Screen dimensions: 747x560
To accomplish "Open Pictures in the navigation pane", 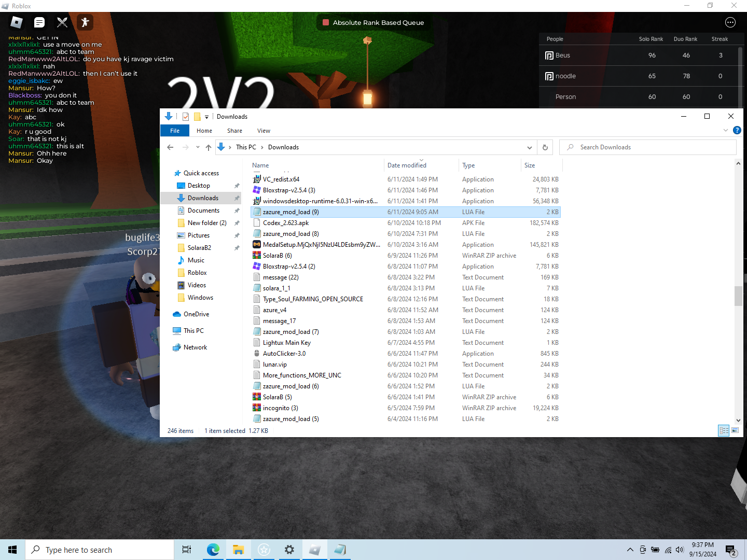I will click(199, 235).
